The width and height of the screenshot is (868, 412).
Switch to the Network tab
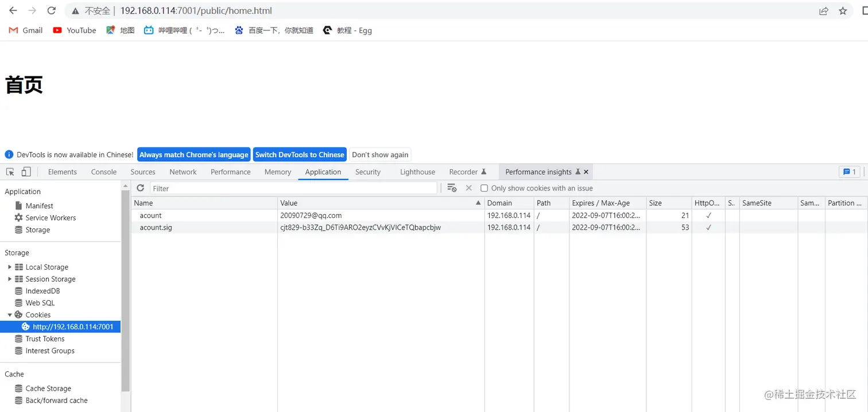(x=183, y=172)
